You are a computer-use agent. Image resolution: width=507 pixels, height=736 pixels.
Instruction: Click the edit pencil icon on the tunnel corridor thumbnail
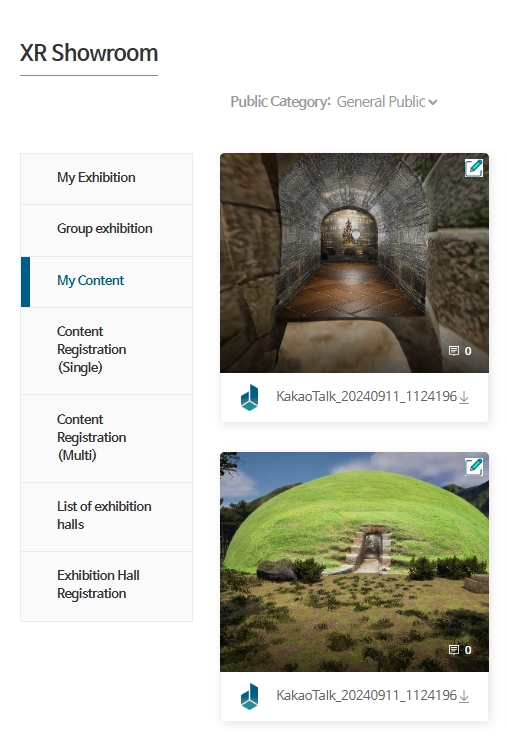pyautogui.click(x=474, y=168)
